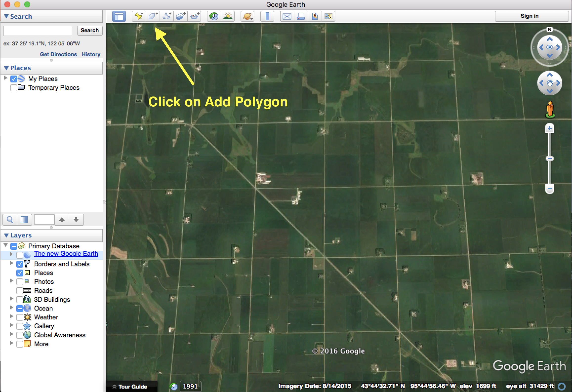The height and width of the screenshot is (392, 572).
Task: Click the Get Directions link
Action: [x=58, y=54]
